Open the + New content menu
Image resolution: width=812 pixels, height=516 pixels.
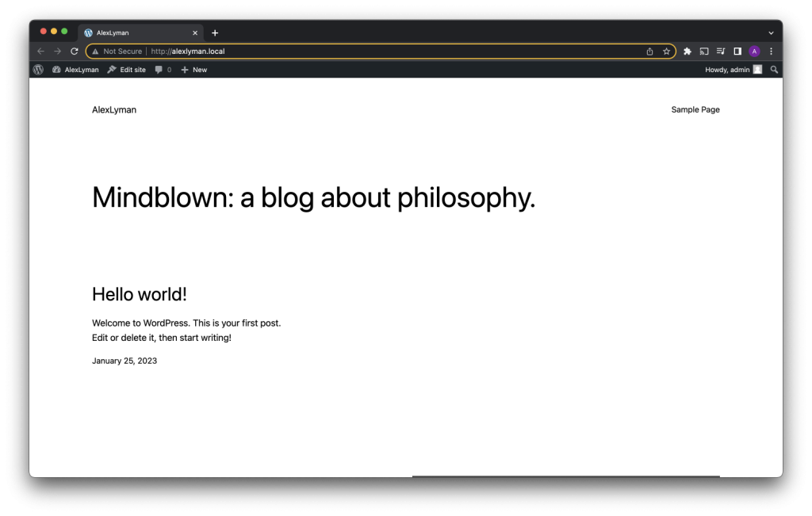(194, 70)
